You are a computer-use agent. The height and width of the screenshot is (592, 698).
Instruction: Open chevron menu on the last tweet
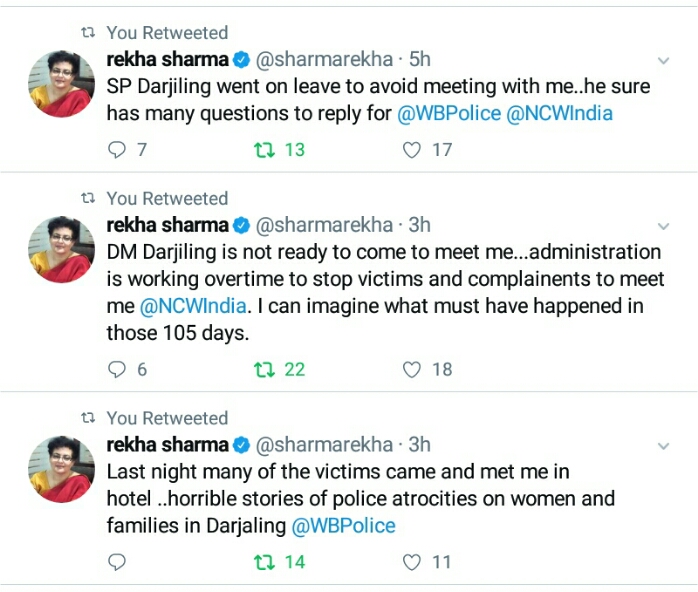point(662,445)
